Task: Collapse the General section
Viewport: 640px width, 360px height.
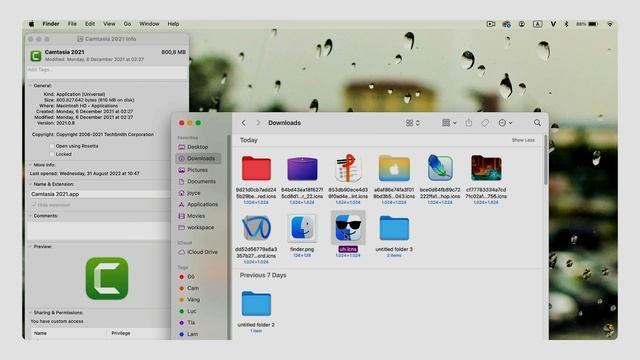Action: point(30,86)
